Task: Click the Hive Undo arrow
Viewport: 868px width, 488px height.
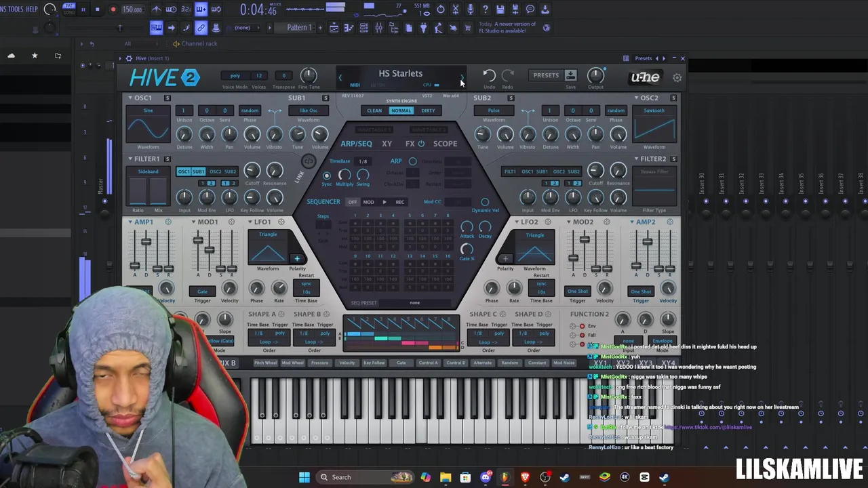Action: point(489,75)
